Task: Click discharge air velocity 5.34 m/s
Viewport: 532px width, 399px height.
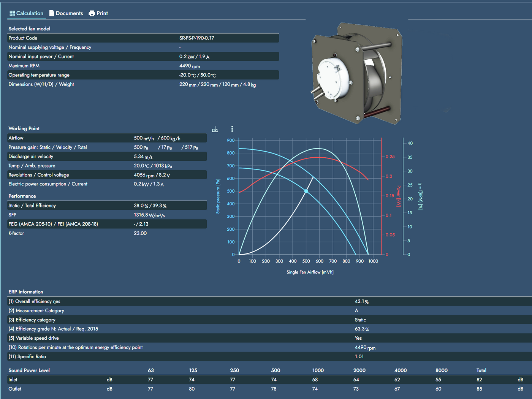Action: click(x=143, y=157)
